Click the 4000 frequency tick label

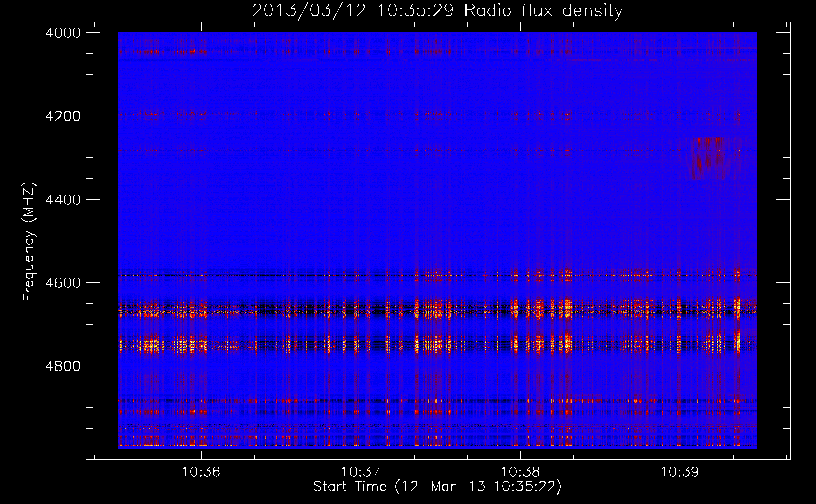[63, 33]
